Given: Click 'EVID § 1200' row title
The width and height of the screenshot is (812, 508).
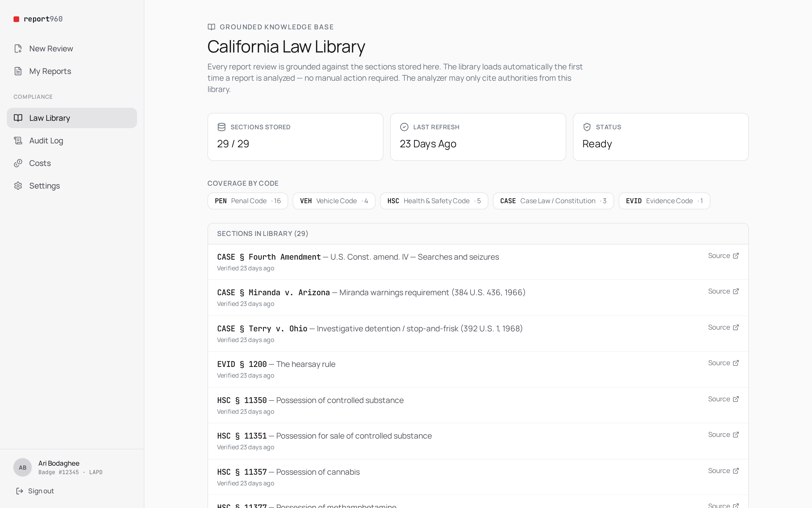Looking at the screenshot, I should tap(242, 364).
